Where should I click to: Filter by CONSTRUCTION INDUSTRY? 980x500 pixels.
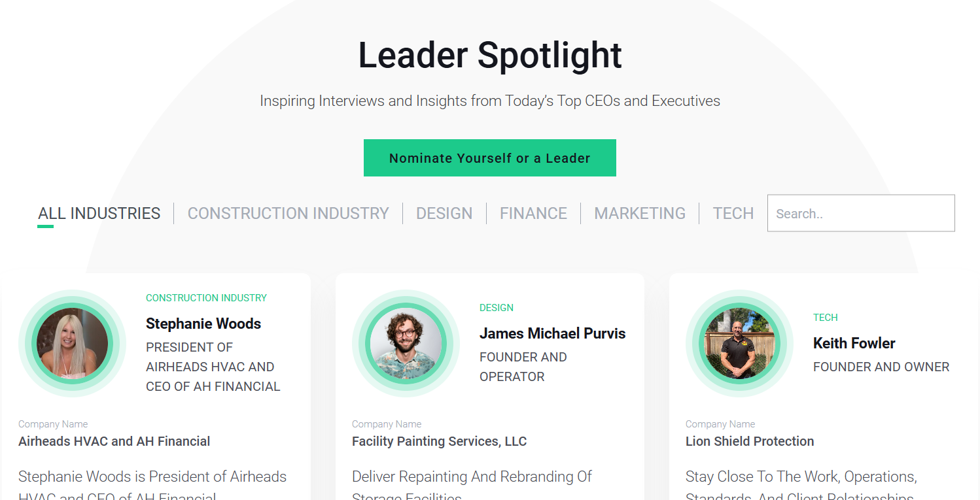pos(289,213)
